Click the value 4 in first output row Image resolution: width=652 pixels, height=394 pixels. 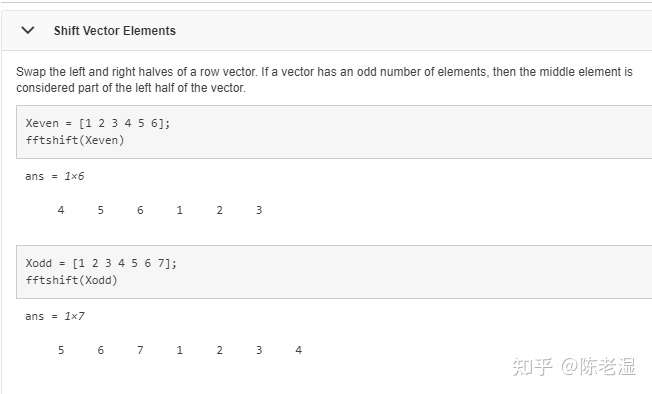coord(61,210)
